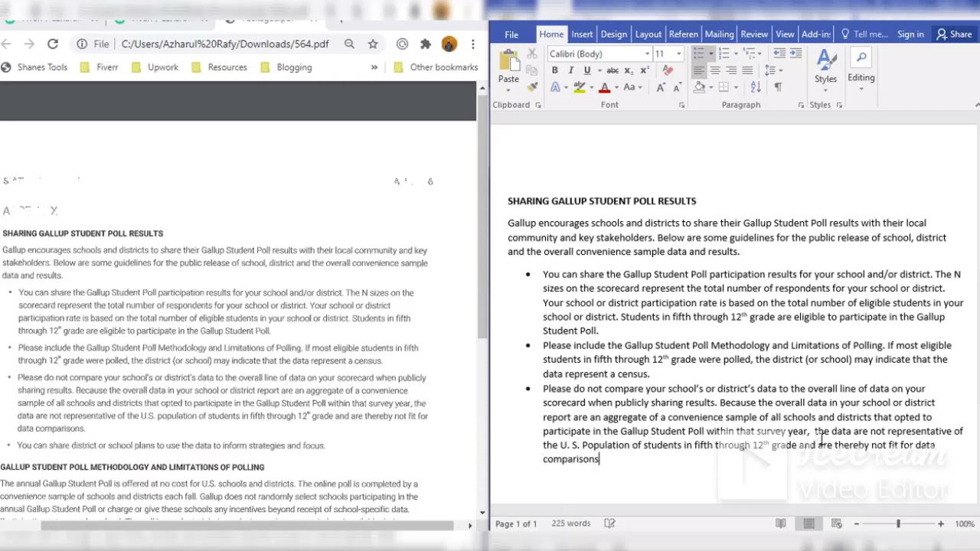The height and width of the screenshot is (551, 980).
Task: Open Paste options dropdown arrow
Action: pos(508,90)
